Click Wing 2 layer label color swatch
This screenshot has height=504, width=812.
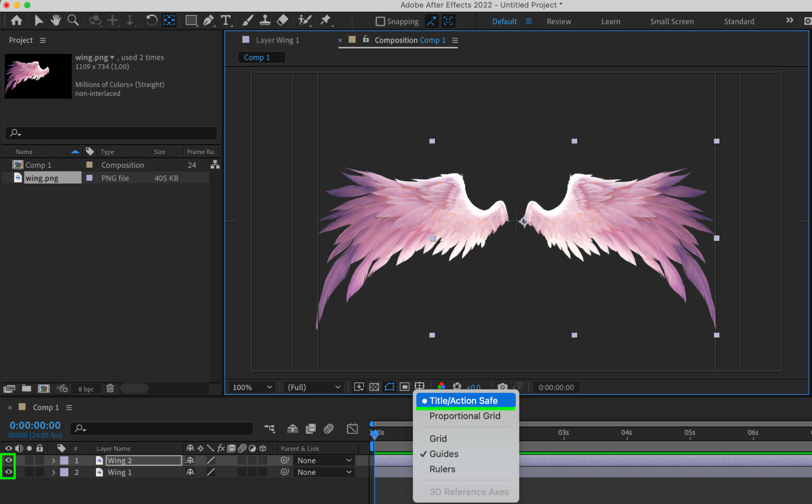64,461
